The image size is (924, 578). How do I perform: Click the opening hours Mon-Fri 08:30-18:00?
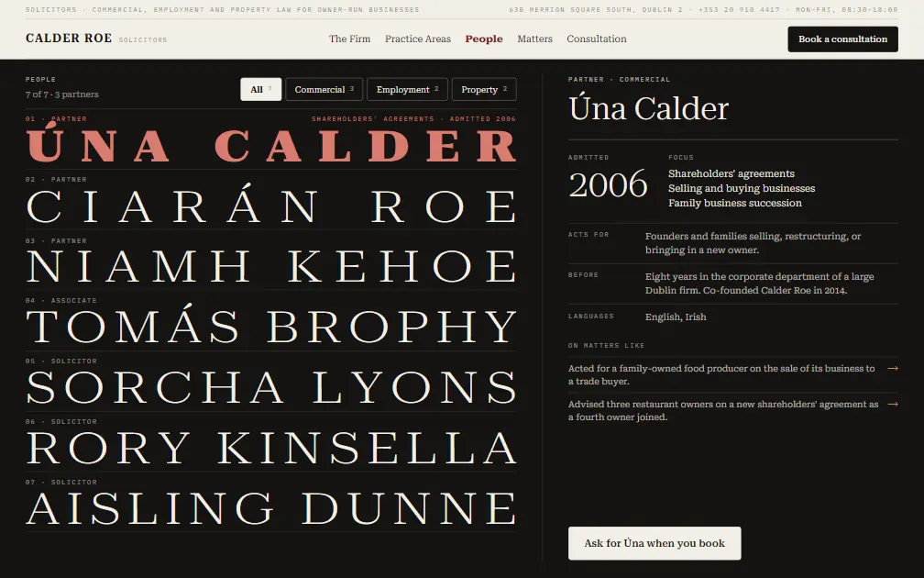pyautogui.click(x=846, y=9)
